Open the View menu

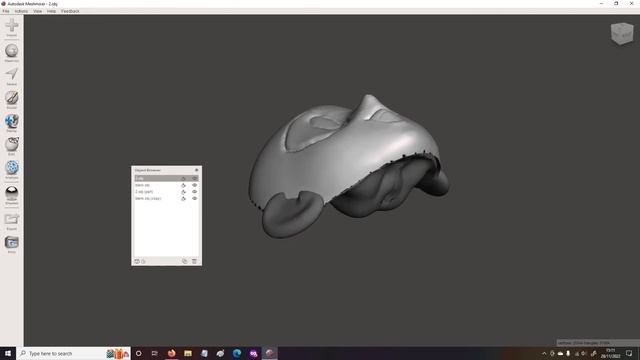tap(38, 11)
